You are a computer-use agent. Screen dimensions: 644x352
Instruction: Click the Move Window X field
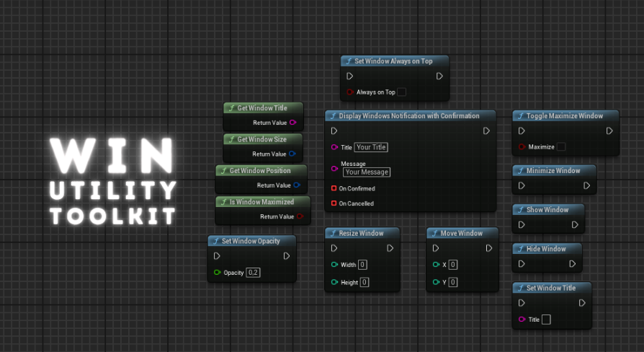453,265
